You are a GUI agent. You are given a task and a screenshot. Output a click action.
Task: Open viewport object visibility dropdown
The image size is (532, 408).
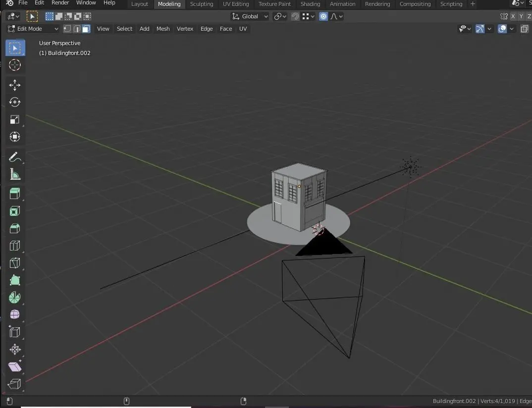coord(465,29)
